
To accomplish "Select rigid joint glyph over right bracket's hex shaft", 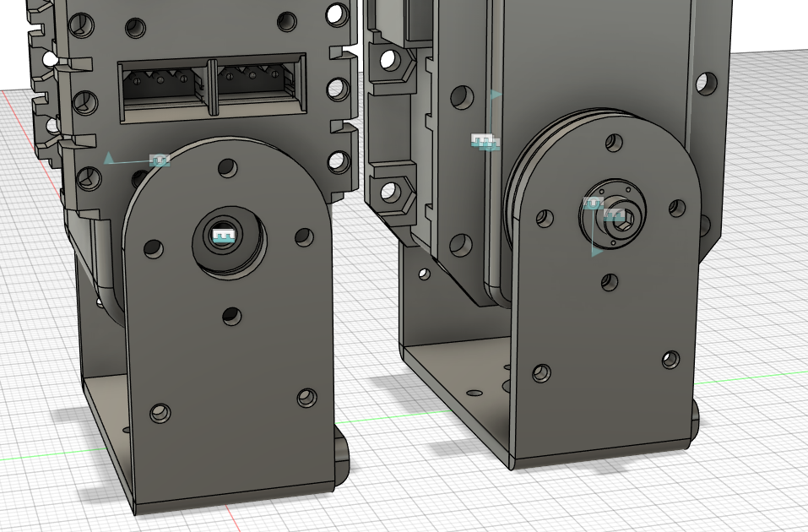I will click(615, 214).
